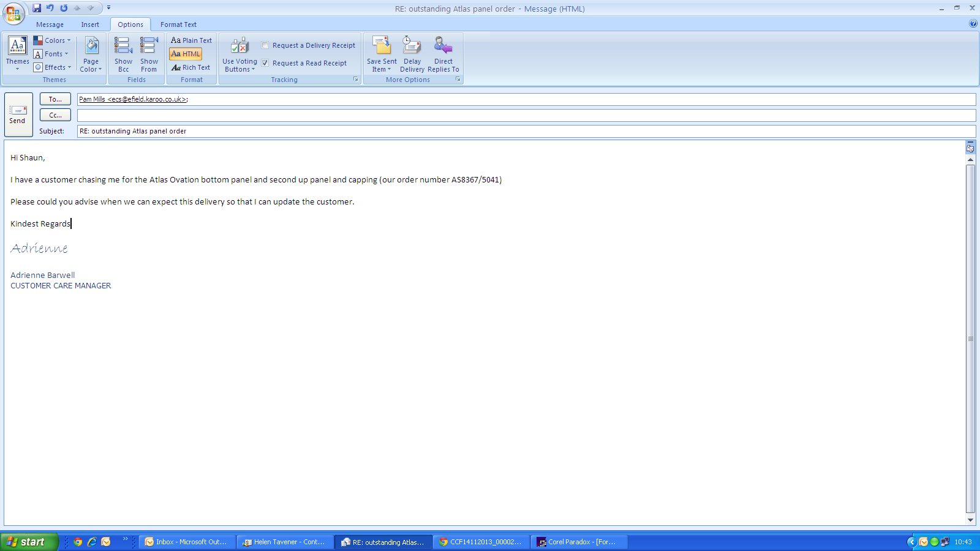Click the Redo icon in Quick Access toolbar
The height and width of the screenshot is (551, 980).
(x=64, y=8)
